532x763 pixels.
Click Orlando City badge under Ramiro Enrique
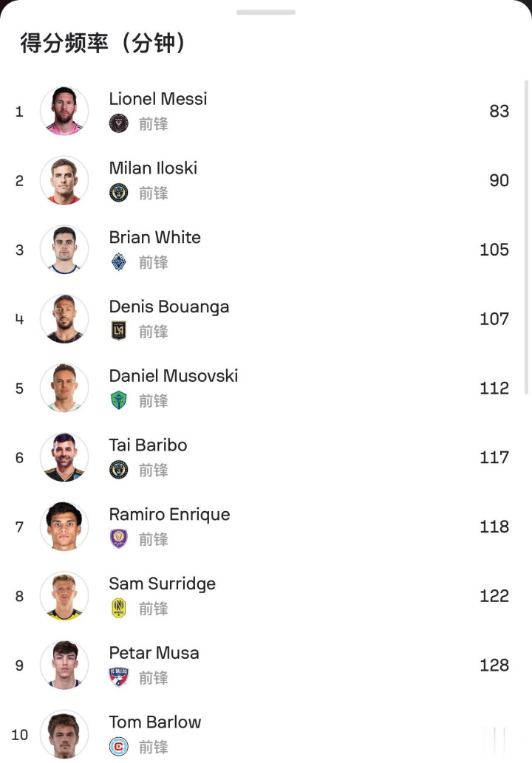tap(118, 539)
